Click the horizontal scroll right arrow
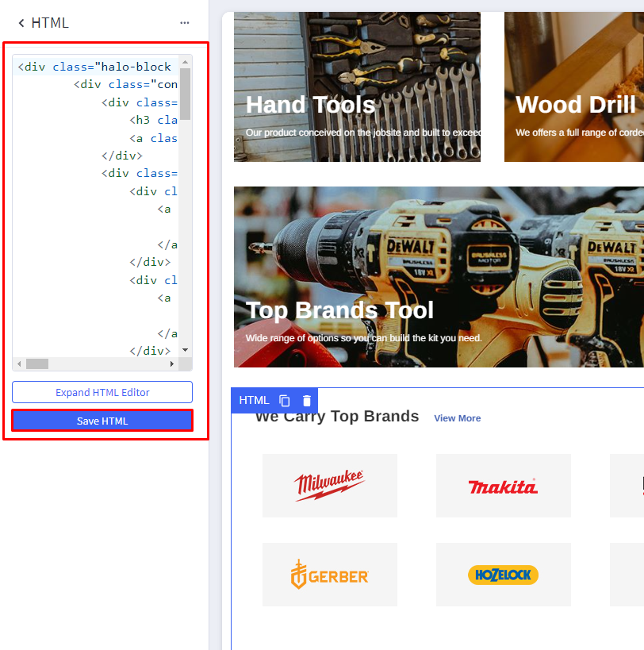Viewport: 644px width, 650px height. pyautogui.click(x=172, y=364)
